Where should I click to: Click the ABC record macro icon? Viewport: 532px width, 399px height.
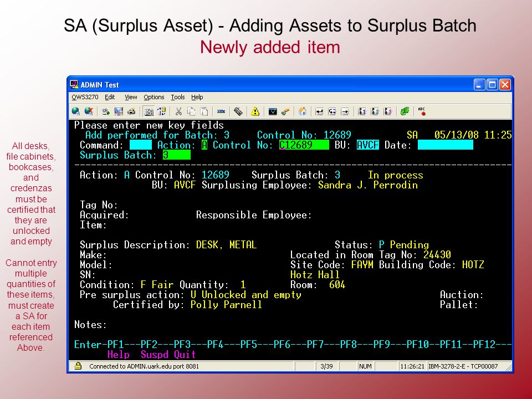[422, 111]
